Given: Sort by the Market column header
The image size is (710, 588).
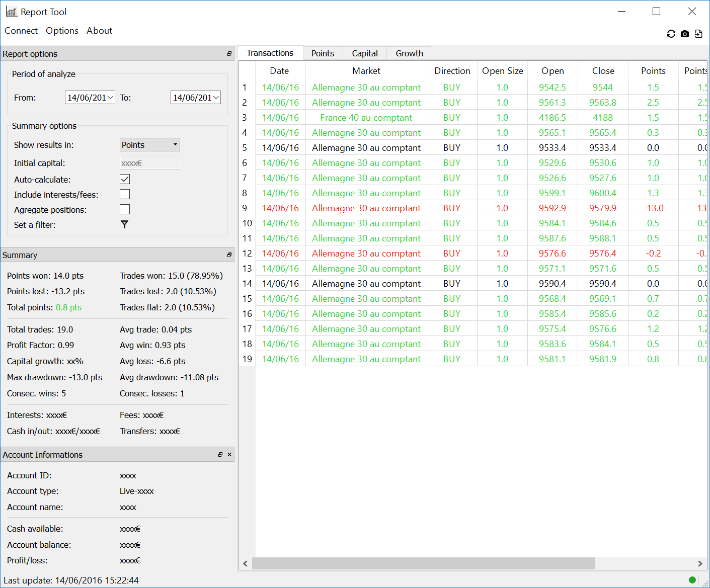Looking at the screenshot, I should pyautogui.click(x=366, y=71).
